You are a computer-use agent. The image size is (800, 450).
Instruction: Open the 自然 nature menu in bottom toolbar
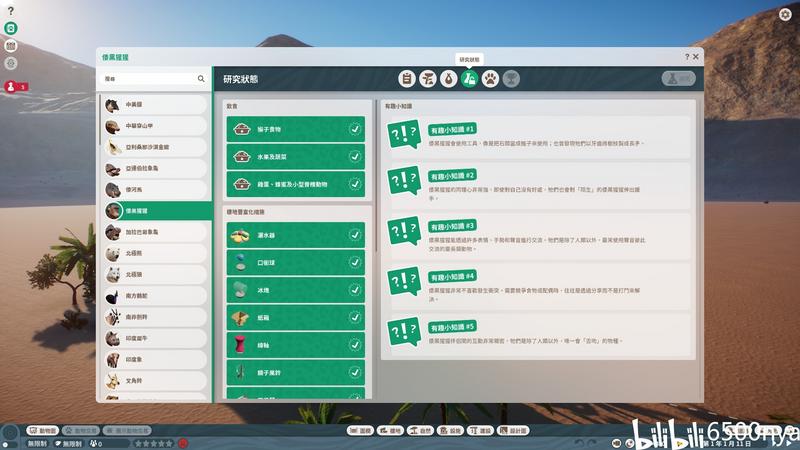coord(420,431)
